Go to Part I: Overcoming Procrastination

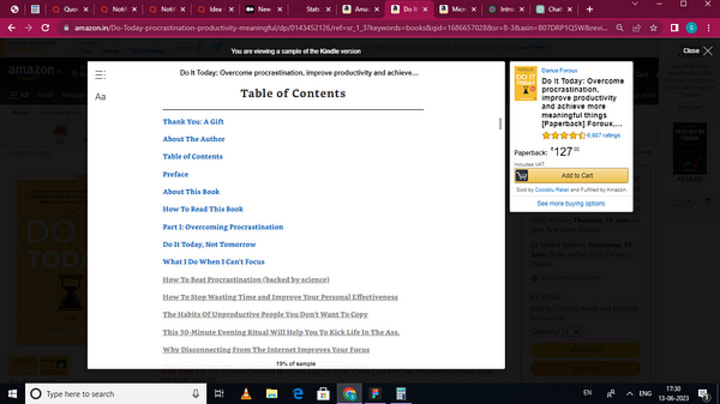pyautogui.click(x=223, y=227)
